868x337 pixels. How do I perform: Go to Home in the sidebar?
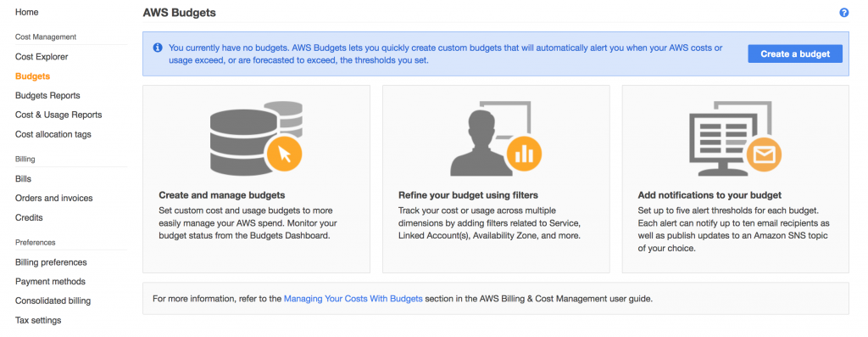point(26,12)
